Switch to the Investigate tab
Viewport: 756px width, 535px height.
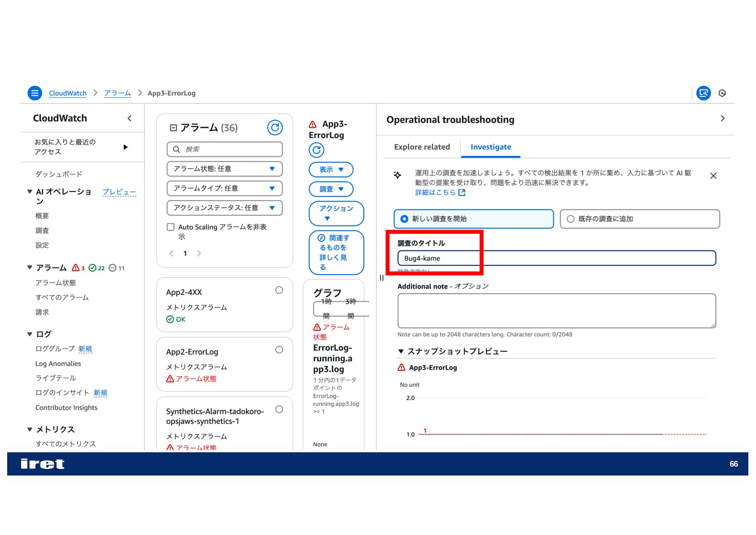[491, 147]
